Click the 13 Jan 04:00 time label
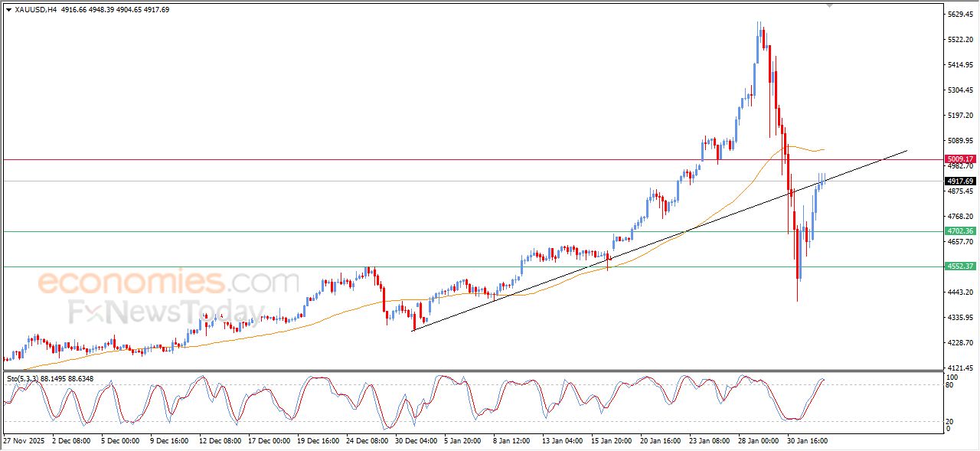980x451 pixels. (x=563, y=441)
